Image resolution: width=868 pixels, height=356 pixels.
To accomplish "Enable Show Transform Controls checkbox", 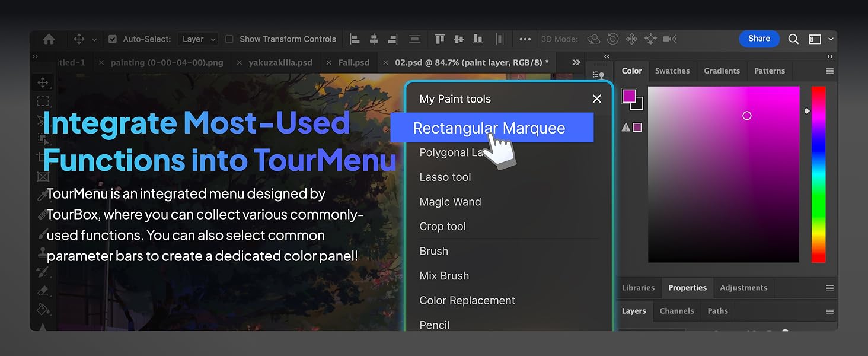I will tap(229, 39).
